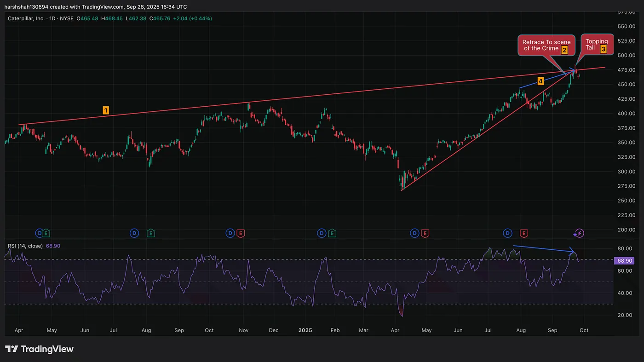Click dividend D marker just before Feb label
The height and width of the screenshot is (362, 644).
tap(322, 233)
